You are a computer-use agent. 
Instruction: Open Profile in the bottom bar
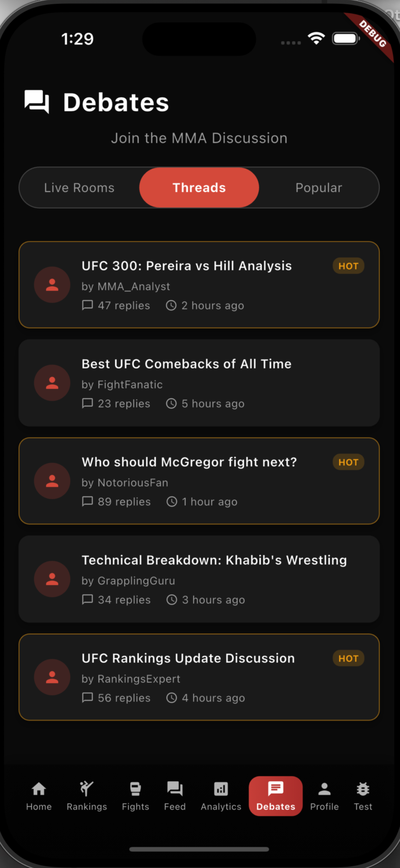324,789
